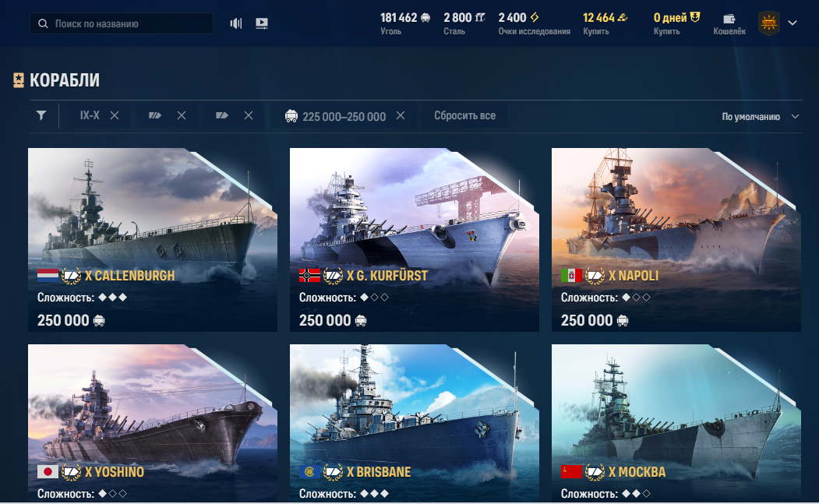Open the video player icon

coord(262,23)
